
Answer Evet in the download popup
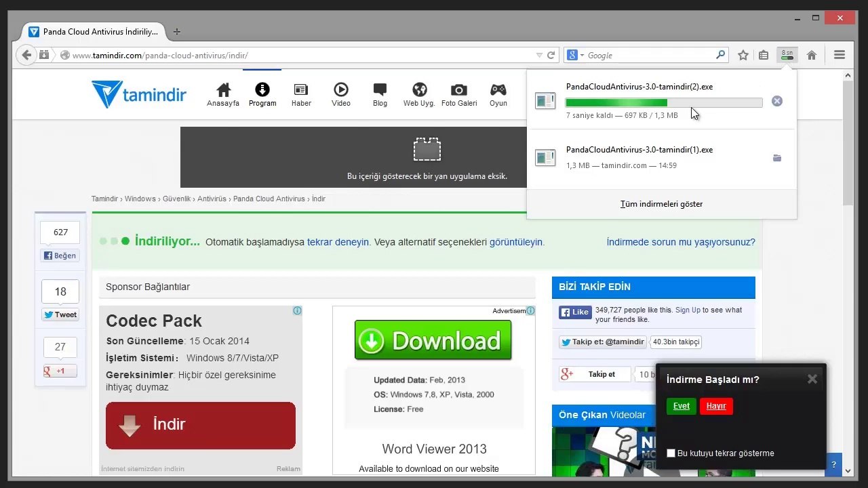pyautogui.click(x=682, y=406)
